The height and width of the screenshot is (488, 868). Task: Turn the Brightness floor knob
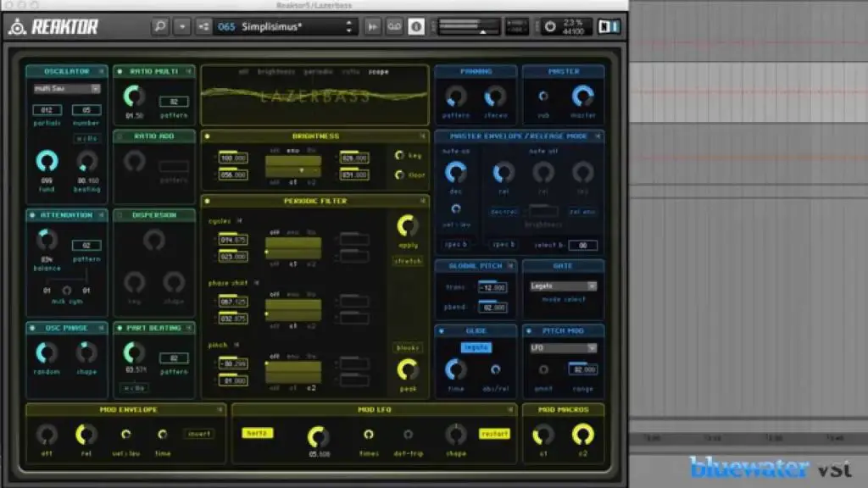[399, 175]
